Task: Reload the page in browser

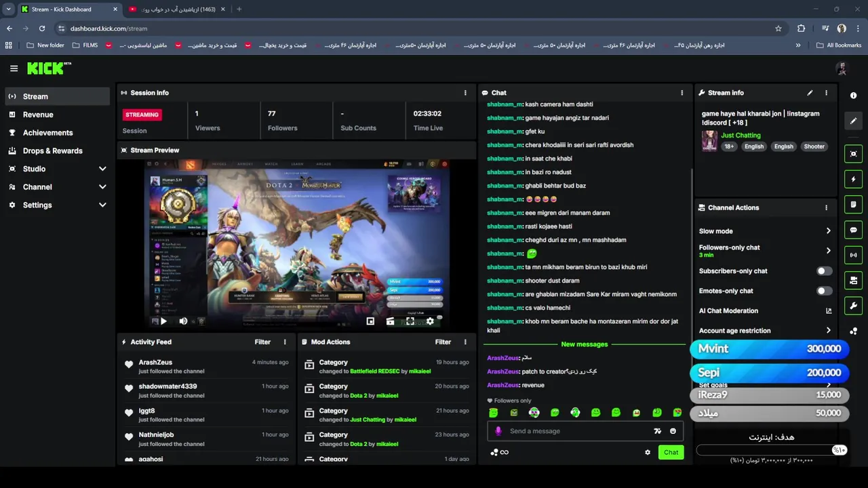Action: [x=42, y=28]
